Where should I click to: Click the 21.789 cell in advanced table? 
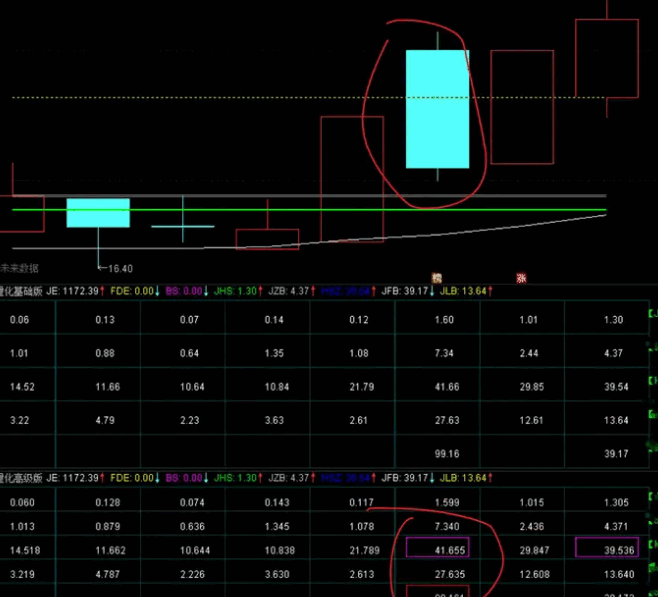coord(364,550)
